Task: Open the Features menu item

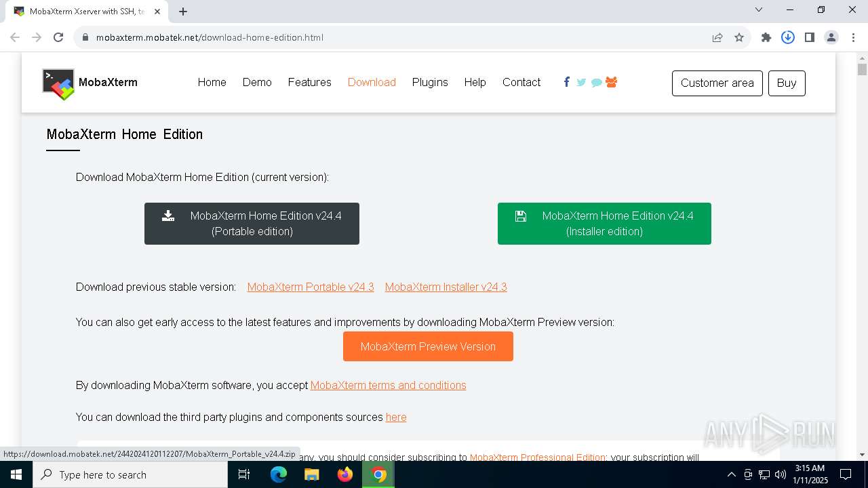Action: (309, 82)
